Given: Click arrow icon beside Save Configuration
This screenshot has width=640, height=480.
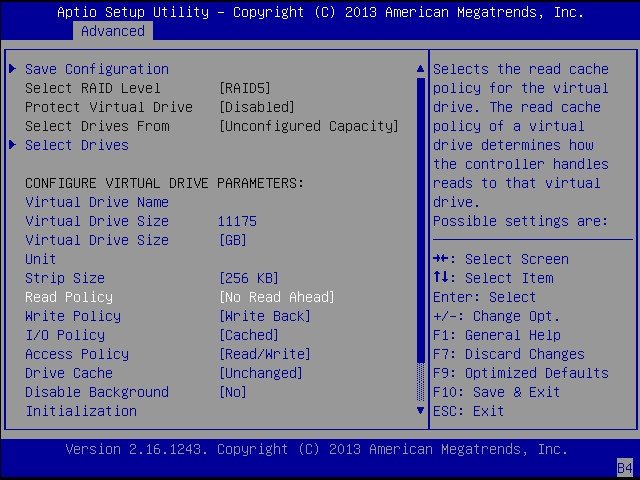Looking at the screenshot, I should tap(13, 69).
